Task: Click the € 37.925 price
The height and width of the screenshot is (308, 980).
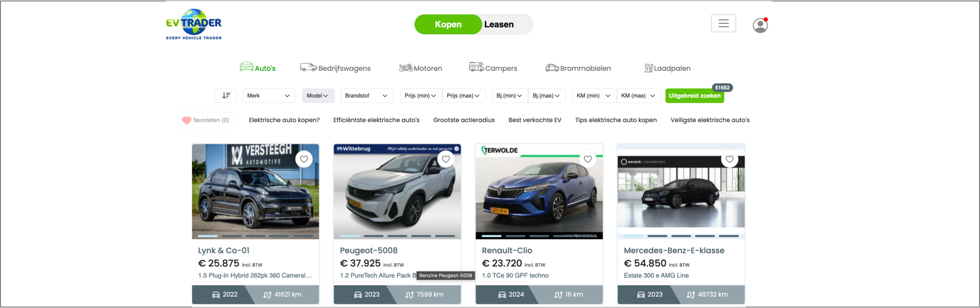Action: click(x=360, y=263)
